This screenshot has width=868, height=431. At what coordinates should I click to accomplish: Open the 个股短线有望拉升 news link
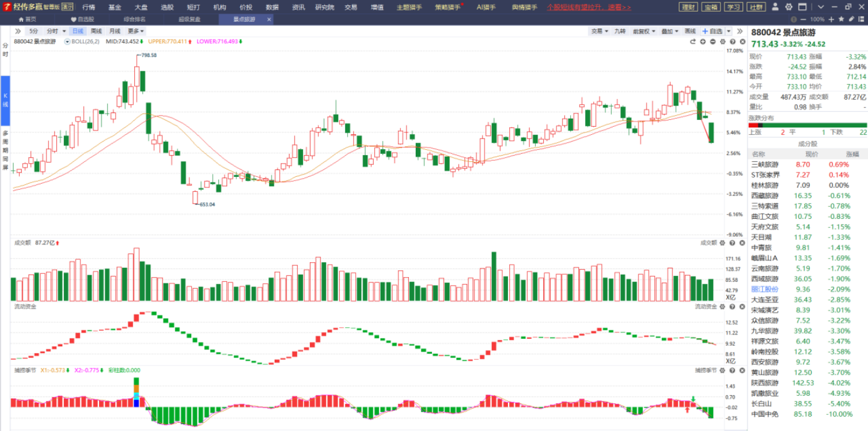588,7
